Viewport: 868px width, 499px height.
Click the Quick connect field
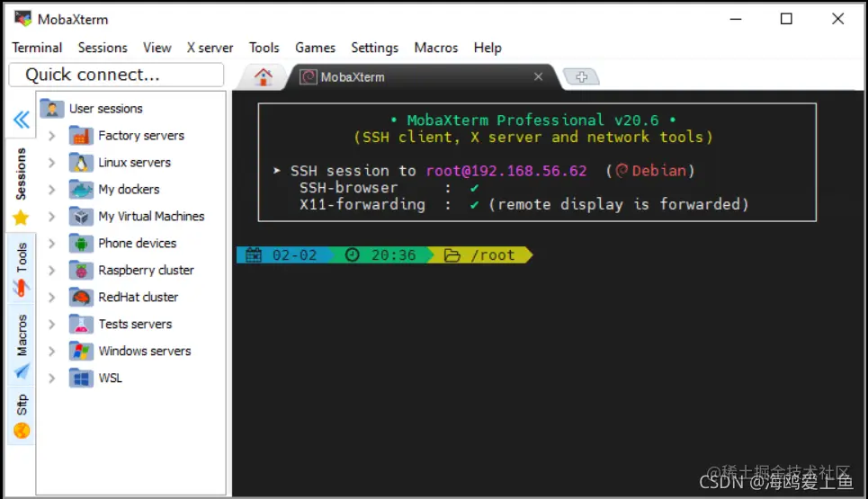pos(116,75)
